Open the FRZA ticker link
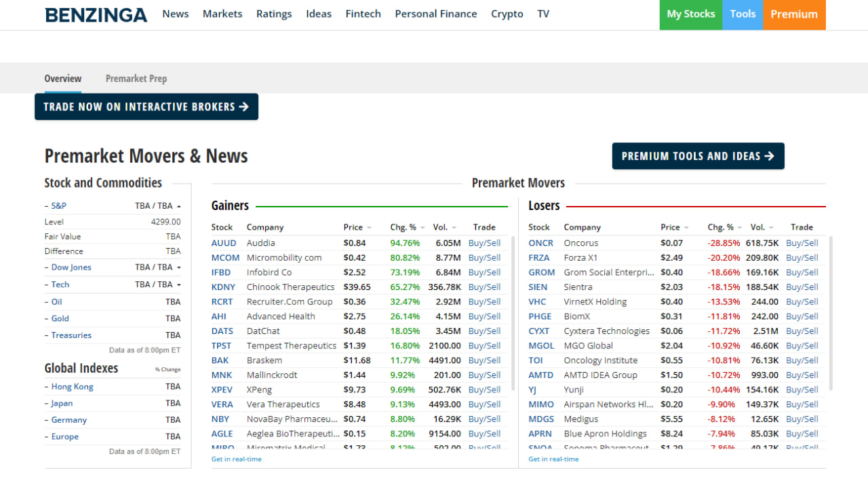This screenshot has height=498, width=868. [539, 258]
